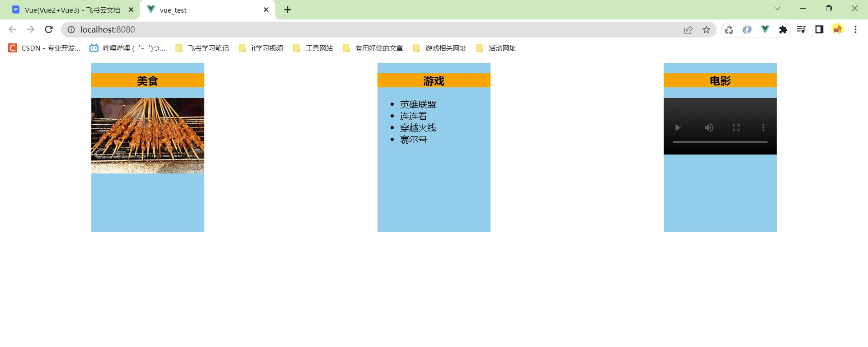Open the CSDN bookmark
The width and height of the screenshot is (868, 347).
coord(44,48)
